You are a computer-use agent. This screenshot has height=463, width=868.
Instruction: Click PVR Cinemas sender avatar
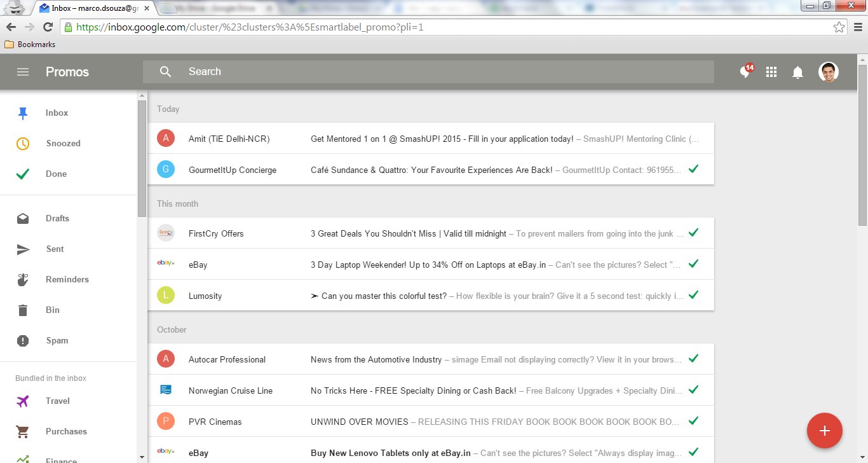pyautogui.click(x=166, y=422)
